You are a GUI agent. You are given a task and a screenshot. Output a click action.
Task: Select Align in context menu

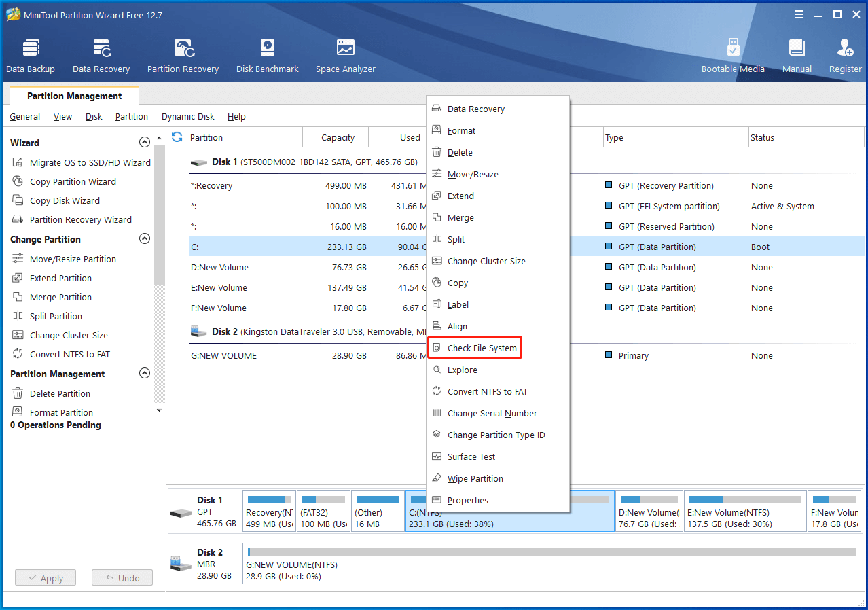tap(498, 326)
